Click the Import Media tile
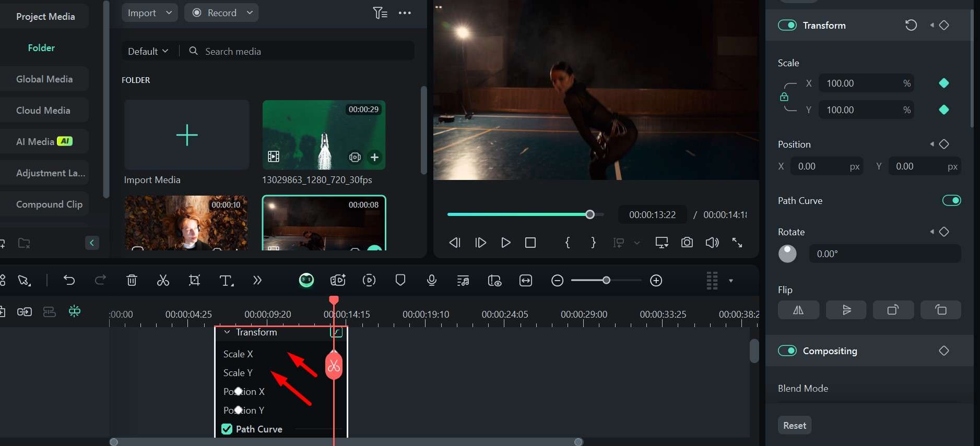 click(186, 136)
